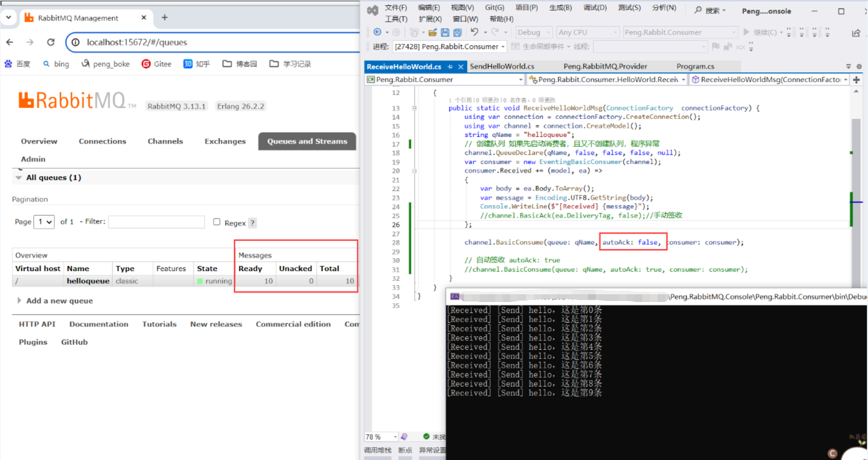868x460 pixels.
Task: Go to the Connections tab
Action: click(x=103, y=141)
